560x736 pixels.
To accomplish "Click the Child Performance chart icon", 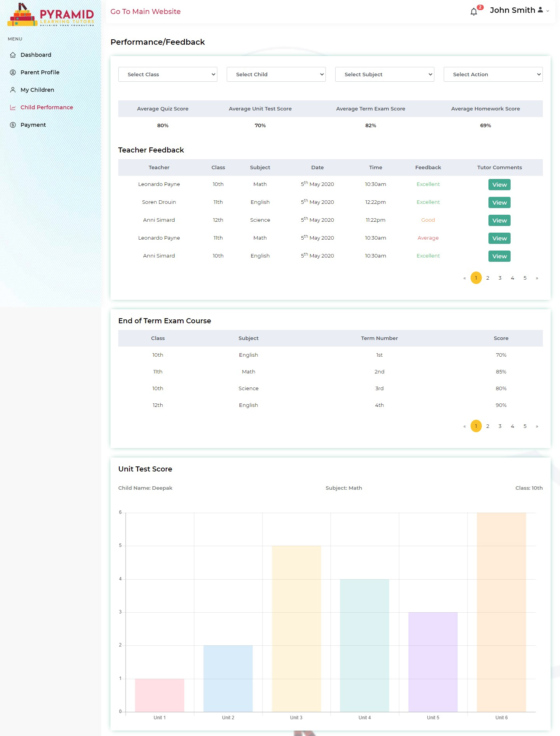I will click(13, 107).
